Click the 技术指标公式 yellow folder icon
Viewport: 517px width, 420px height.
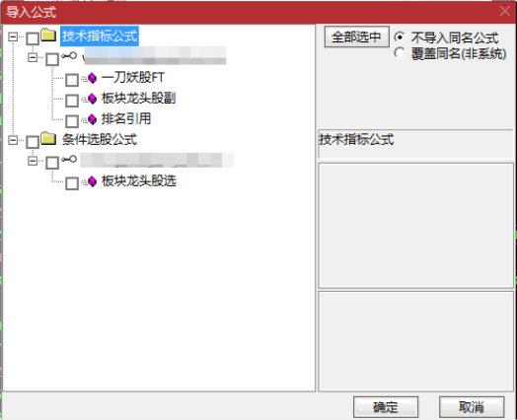tap(48, 35)
